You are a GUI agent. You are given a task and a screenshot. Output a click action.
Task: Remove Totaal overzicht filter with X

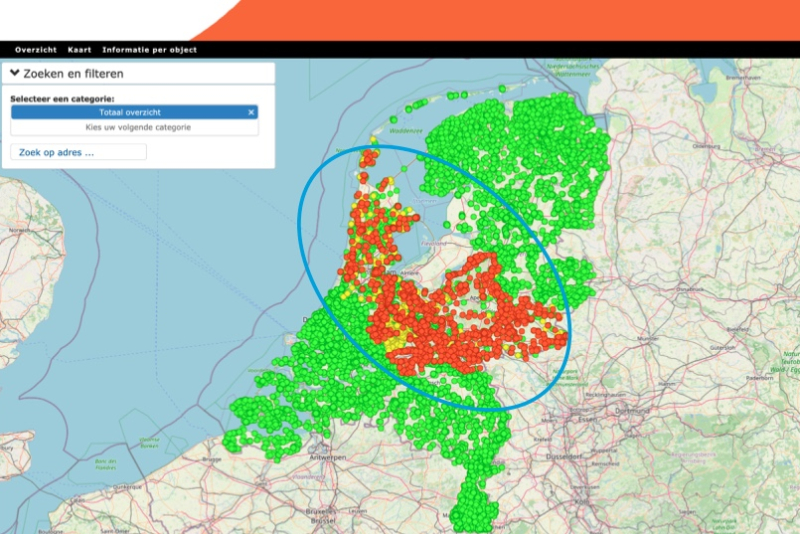(x=251, y=113)
